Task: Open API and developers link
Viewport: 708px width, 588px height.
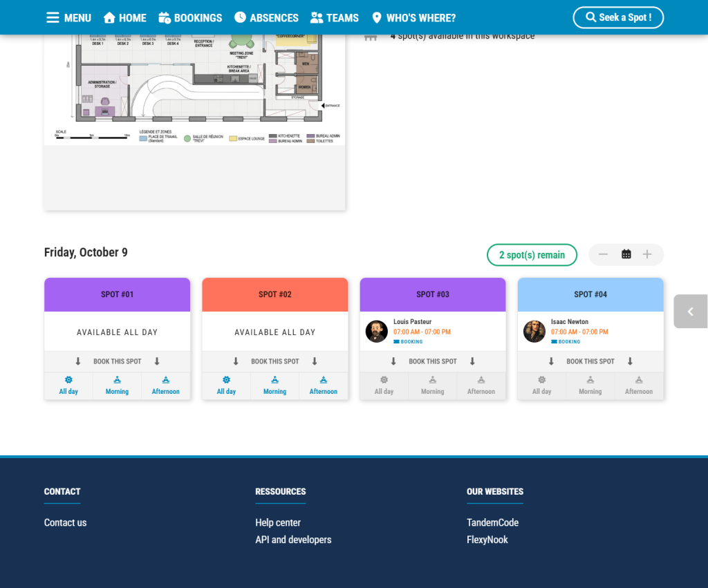Action: pos(293,540)
